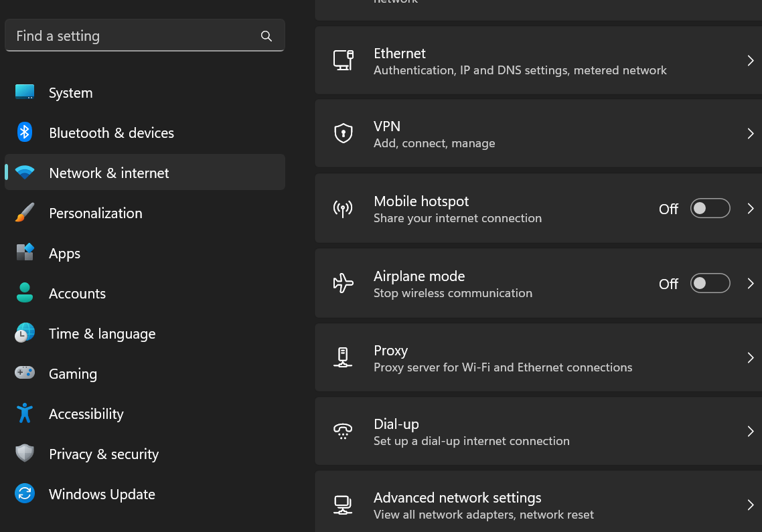
Task: Click the Dial-up phone icon
Action: (344, 431)
